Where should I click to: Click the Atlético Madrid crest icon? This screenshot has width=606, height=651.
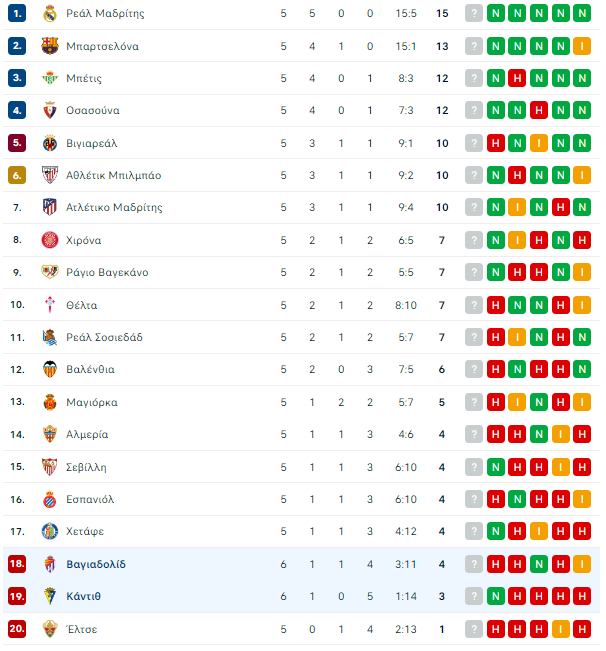tap(50, 207)
